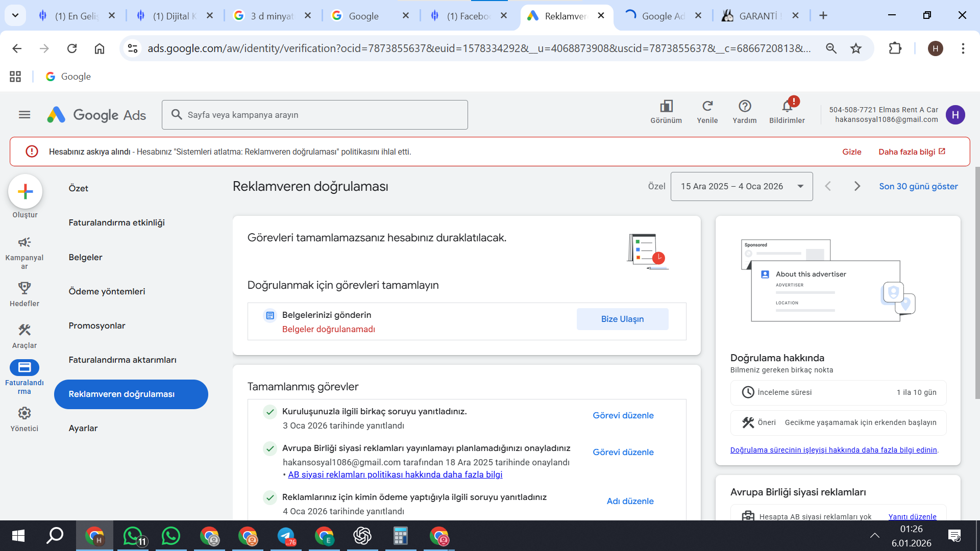
Task: Open Belgeler menu item
Action: pos(86,258)
